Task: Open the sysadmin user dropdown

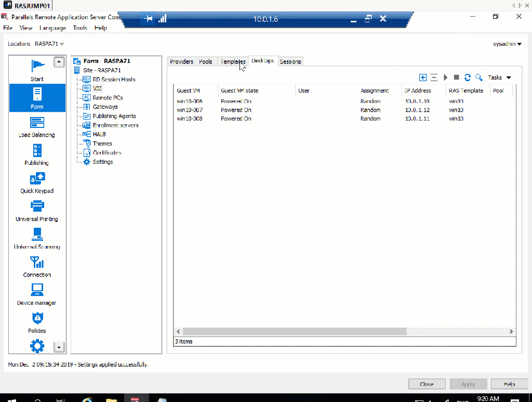Action: [507, 44]
